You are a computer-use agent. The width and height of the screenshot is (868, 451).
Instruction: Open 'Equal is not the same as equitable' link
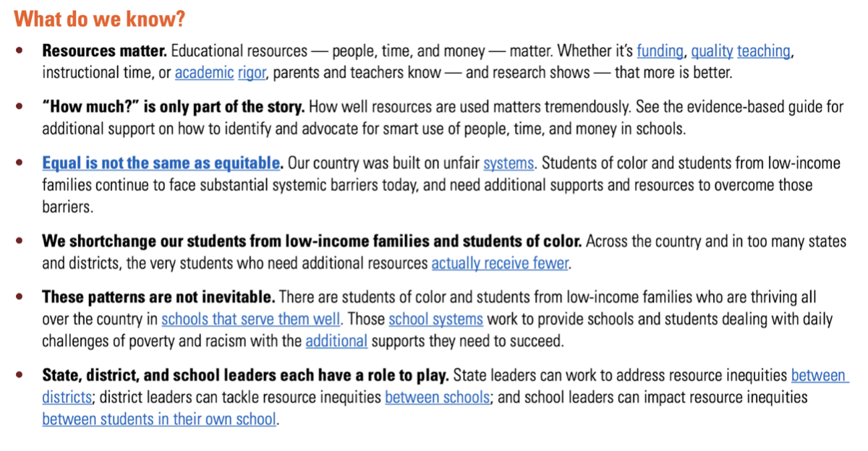tap(161, 163)
